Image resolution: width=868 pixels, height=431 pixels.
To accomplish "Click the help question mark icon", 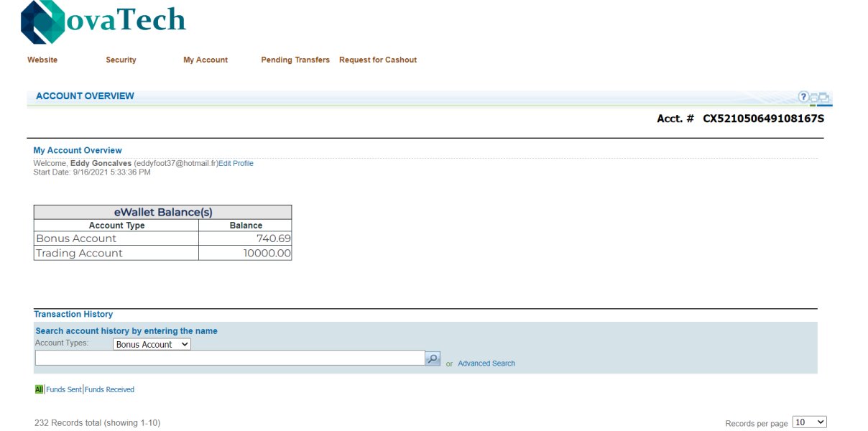I will (x=803, y=97).
